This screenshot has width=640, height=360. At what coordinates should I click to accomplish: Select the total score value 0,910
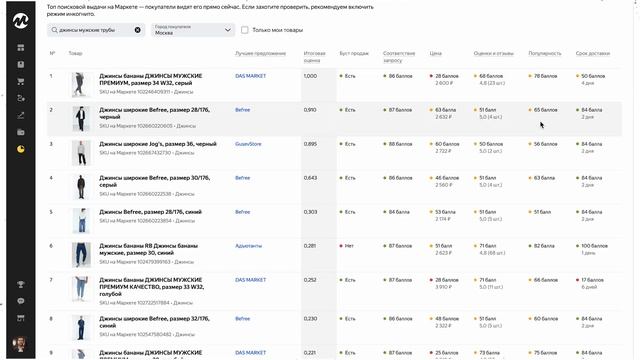tap(310, 110)
